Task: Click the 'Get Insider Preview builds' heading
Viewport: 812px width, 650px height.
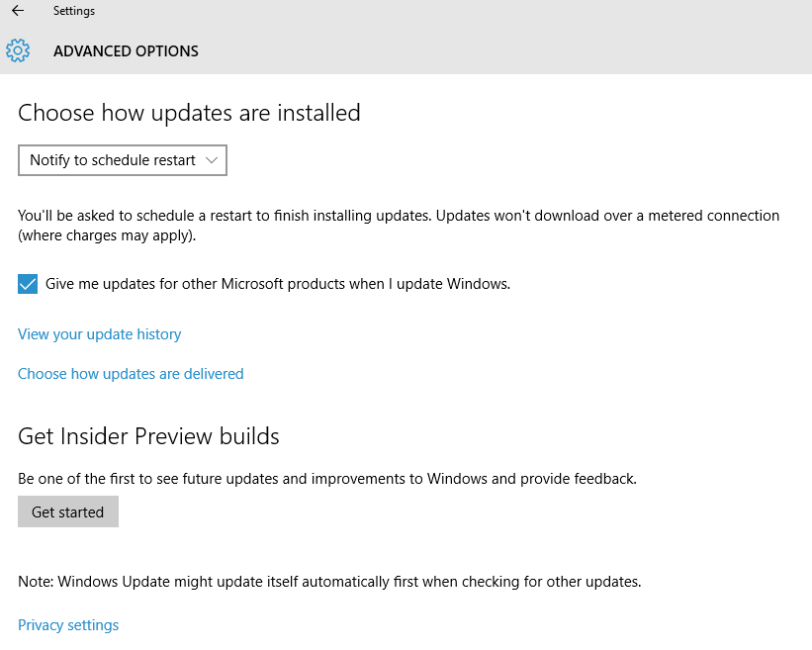Action: 148,436
